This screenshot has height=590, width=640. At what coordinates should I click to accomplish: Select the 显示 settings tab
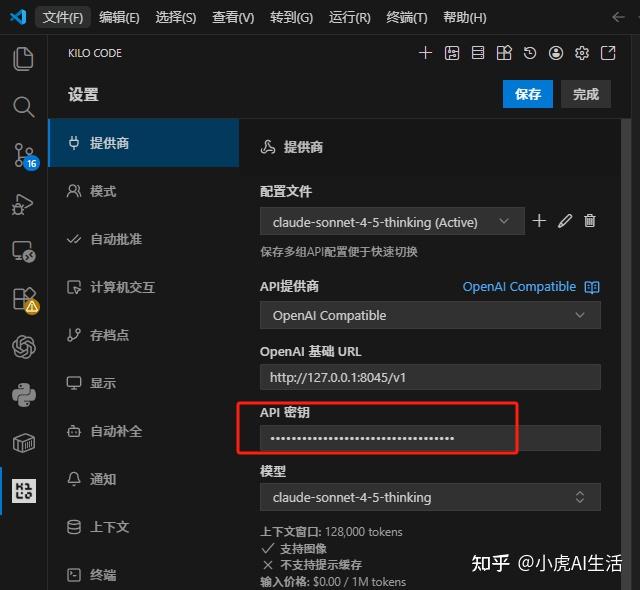(x=144, y=383)
